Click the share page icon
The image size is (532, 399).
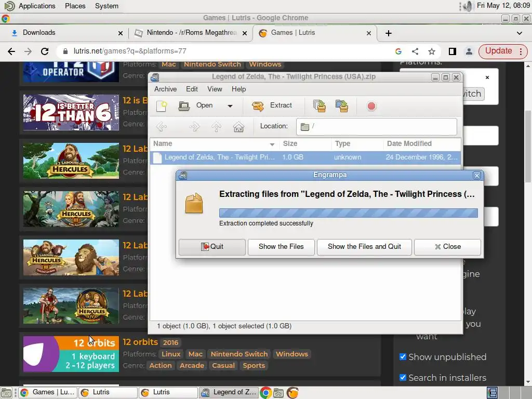point(415,51)
